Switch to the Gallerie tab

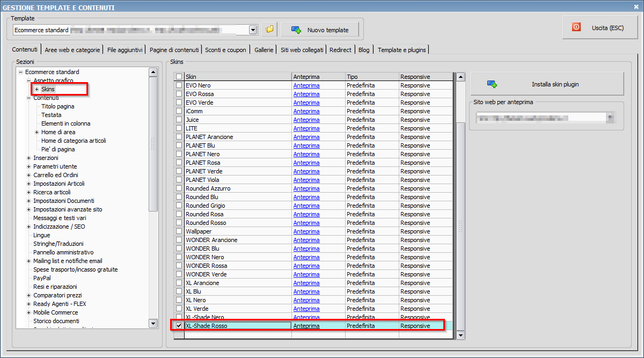264,50
